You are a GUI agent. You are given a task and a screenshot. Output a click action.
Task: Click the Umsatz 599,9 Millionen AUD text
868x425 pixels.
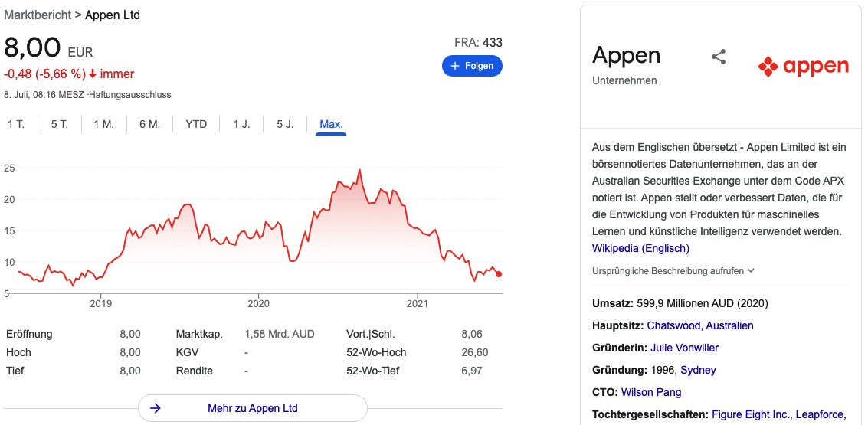pyautogui.click(x=680, y=303)
